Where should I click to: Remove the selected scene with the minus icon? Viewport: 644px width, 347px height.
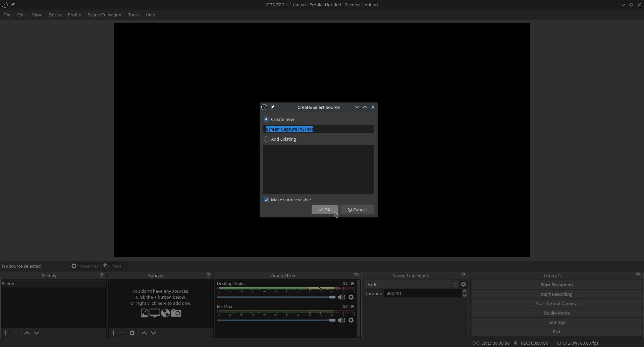15,333
